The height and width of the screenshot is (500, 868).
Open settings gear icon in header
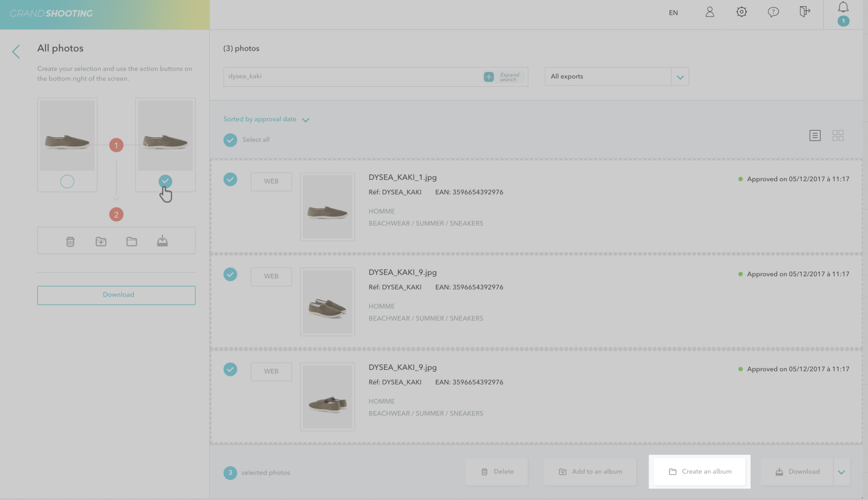741,12
